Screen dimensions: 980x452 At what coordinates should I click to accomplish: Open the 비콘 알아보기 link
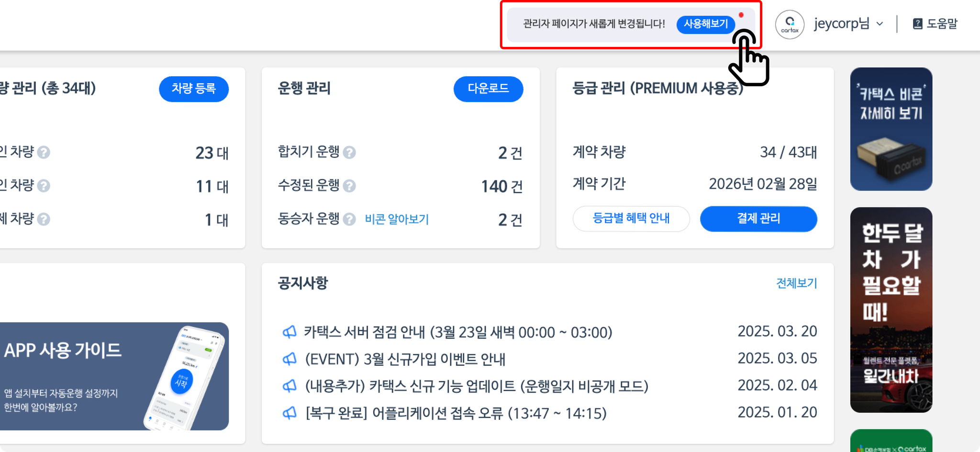pyautogui.click(x=397, y=219)
